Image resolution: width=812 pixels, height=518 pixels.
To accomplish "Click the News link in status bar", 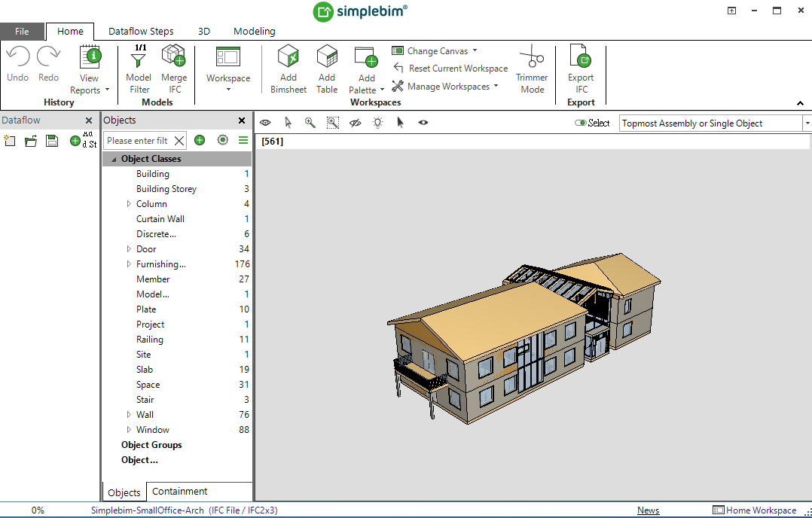I will click(x=648, y=510).
